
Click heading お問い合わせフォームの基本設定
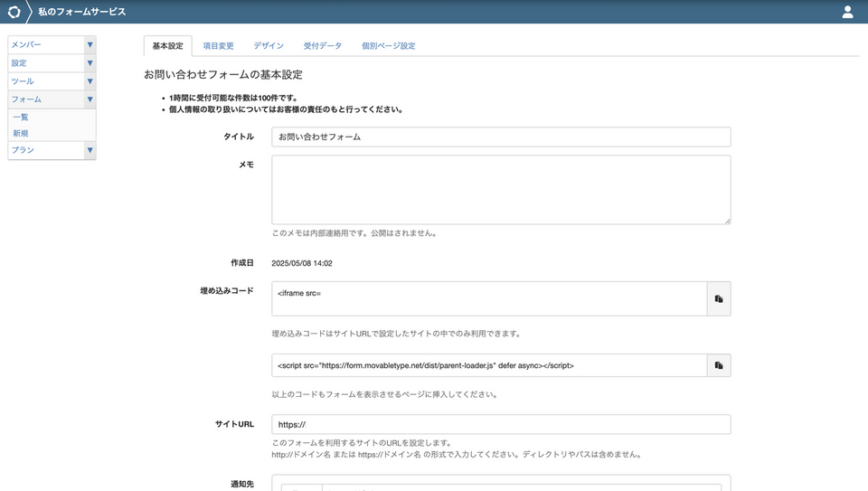coord(223,75)
